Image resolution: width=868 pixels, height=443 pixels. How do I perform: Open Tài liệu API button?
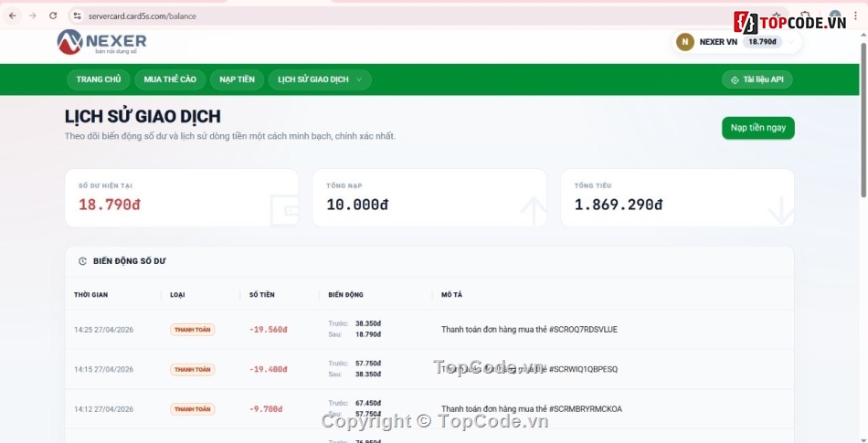(x=757, y=79)
